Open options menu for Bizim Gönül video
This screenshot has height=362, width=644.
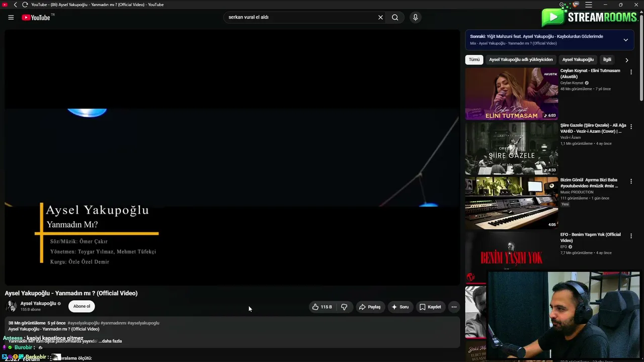[x=631, y=181]
